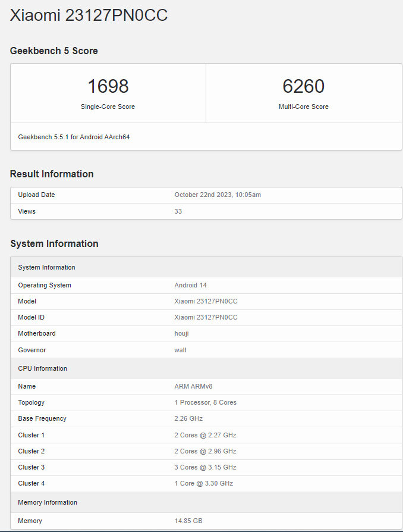
Task: Click the Cluster 4 label
Action: click(31, 483)
